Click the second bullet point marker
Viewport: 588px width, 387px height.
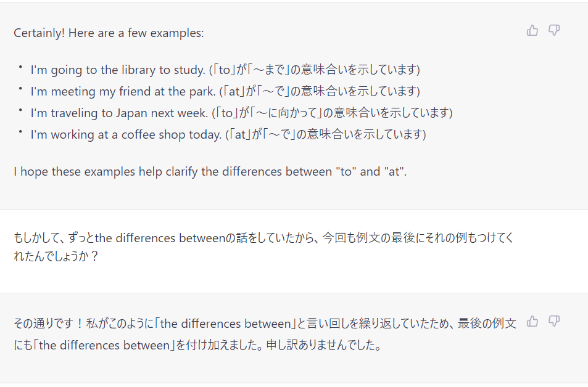[x=20, y=88]
